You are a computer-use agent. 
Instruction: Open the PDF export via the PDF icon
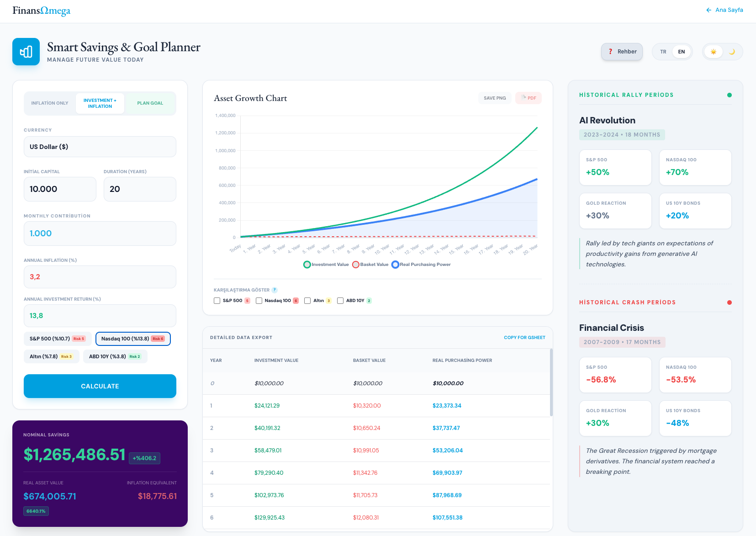point(528,98)
